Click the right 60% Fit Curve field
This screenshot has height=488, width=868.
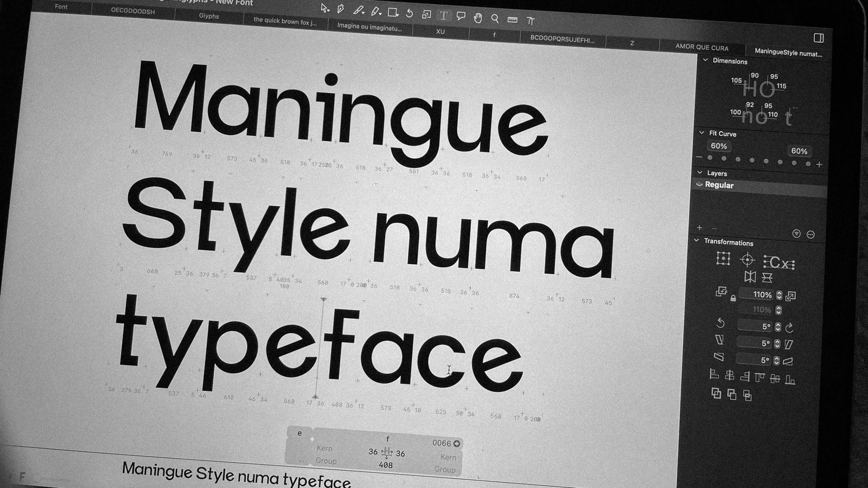[x=799, y=151]
